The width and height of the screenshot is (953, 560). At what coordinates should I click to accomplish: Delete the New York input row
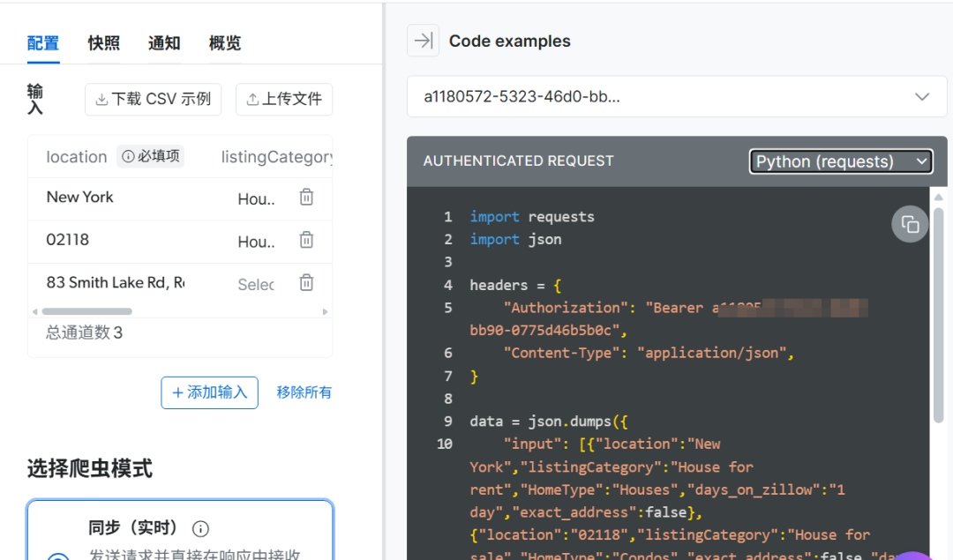(306, 197)
